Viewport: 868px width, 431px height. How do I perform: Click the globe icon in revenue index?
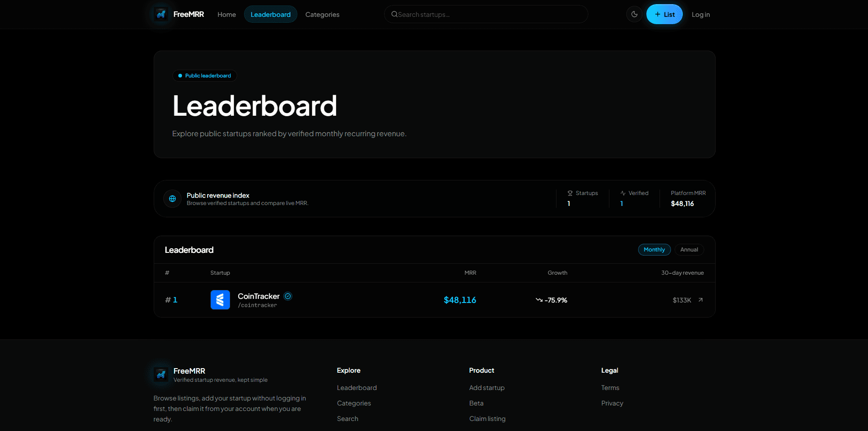172,199
